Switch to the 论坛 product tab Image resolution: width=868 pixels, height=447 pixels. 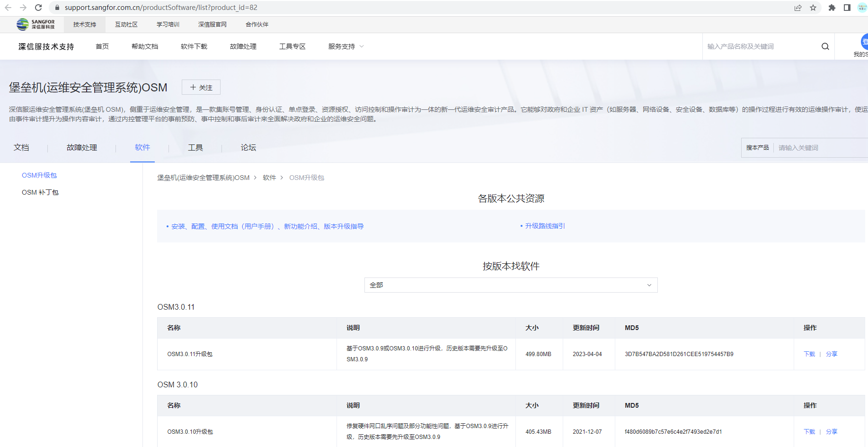point(248,148)
